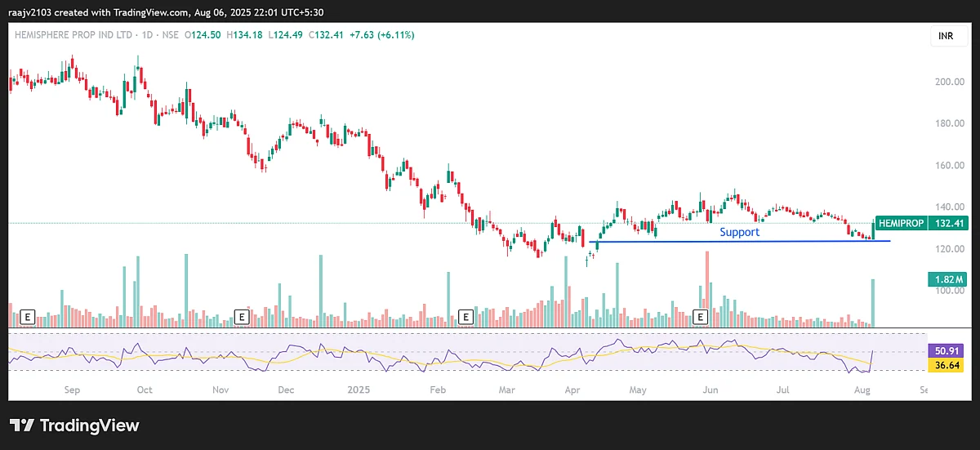
Task: Click the O124.50 open price value
Action: coord(204,35)
